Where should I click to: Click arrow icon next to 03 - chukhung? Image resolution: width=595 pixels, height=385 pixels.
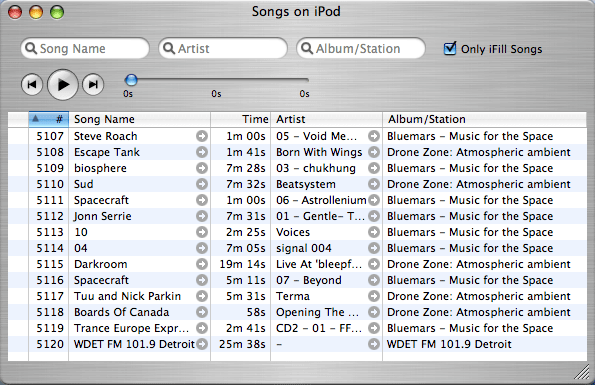374,168
